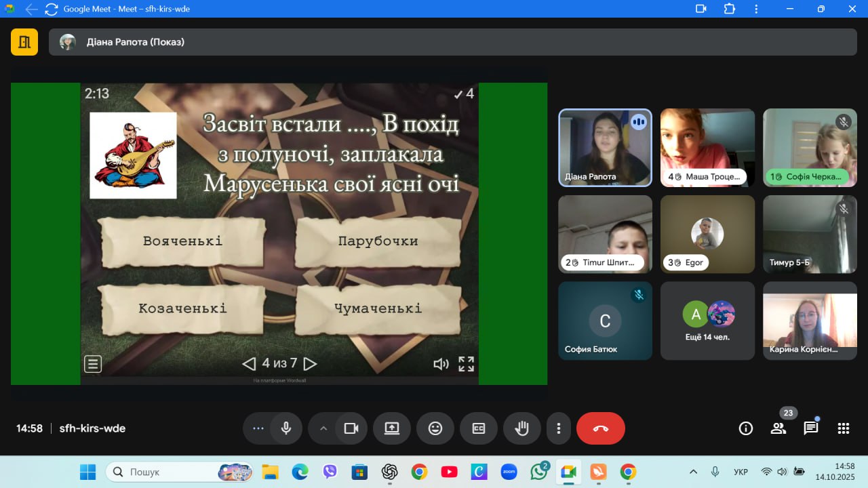Start screen presentation with Present button

(x=391, y=428)
